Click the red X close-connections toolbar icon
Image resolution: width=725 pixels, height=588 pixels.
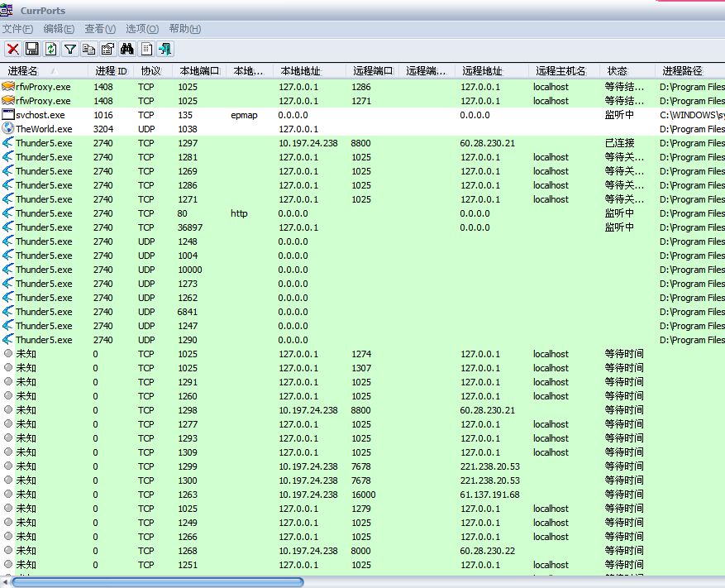[12, 49]
